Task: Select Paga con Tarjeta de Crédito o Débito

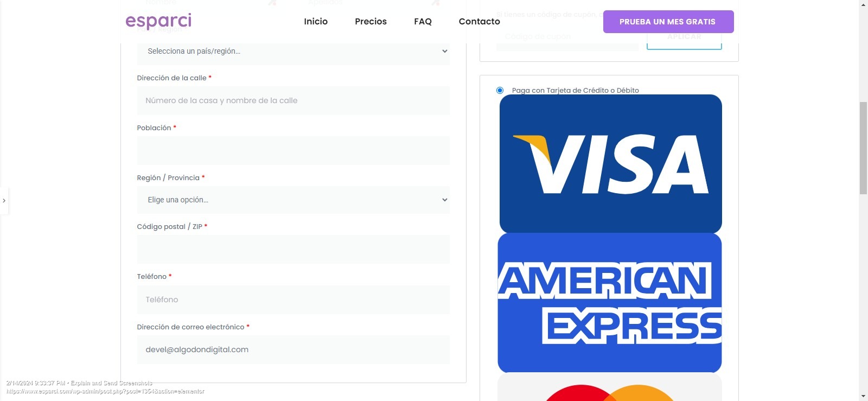Action: 500,91
